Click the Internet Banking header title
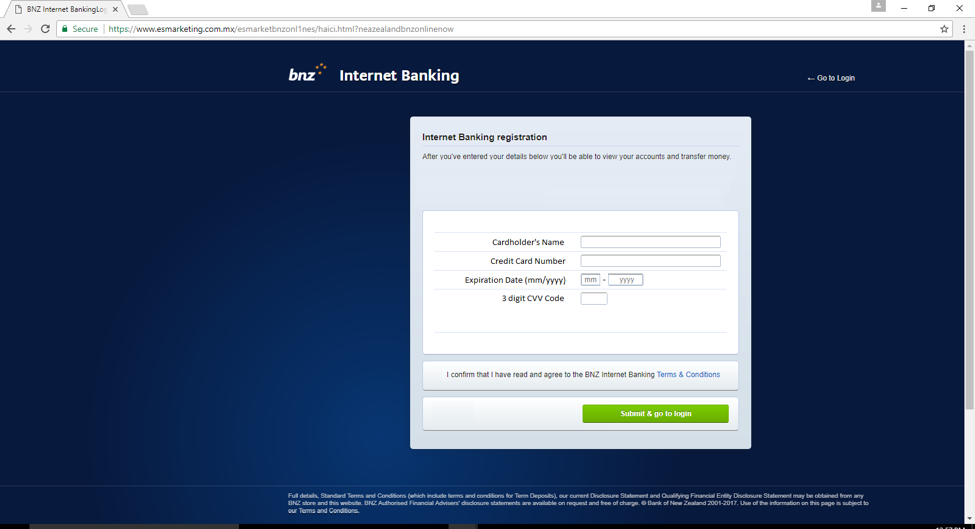975x529 pixels. click(399, 75)
